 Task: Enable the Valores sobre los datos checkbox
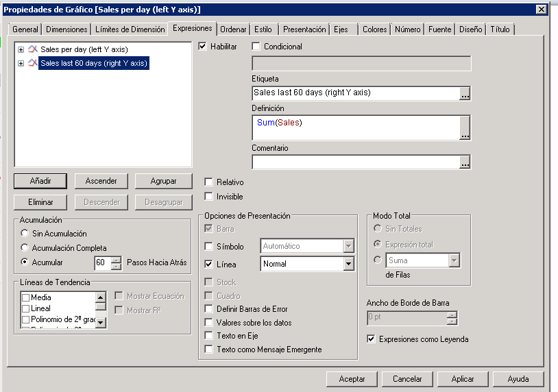pos(209,322)
